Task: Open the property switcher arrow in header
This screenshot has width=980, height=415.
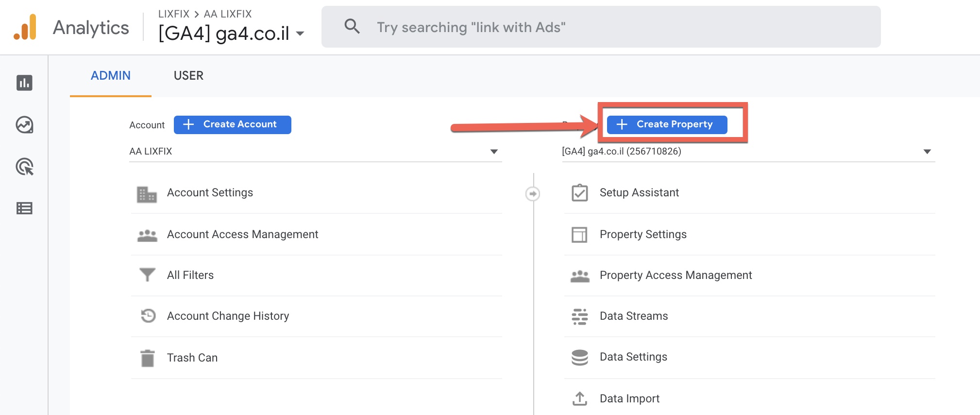Action: click(300, 34)
